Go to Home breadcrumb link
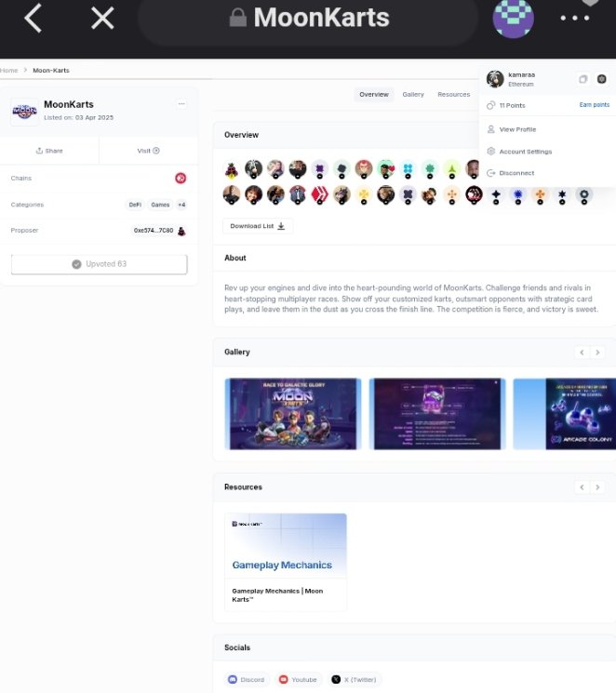Screen dimensions: 616x693 9,71
